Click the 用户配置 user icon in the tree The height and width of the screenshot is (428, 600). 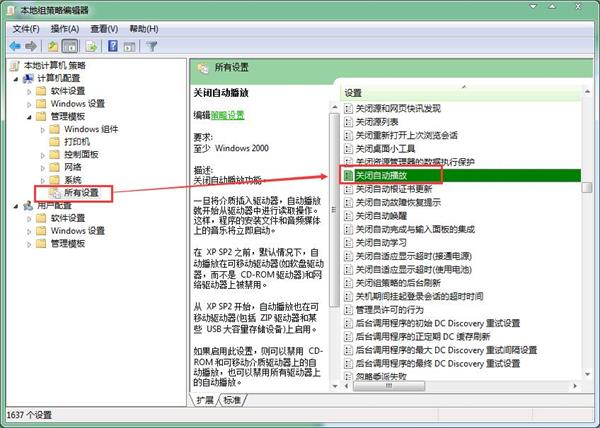click(28, 206)
